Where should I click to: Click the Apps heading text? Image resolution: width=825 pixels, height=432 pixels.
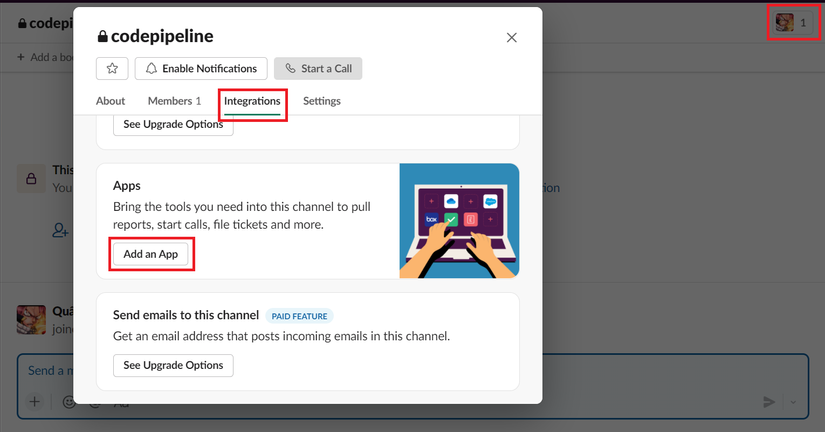[x=127, y=186]
